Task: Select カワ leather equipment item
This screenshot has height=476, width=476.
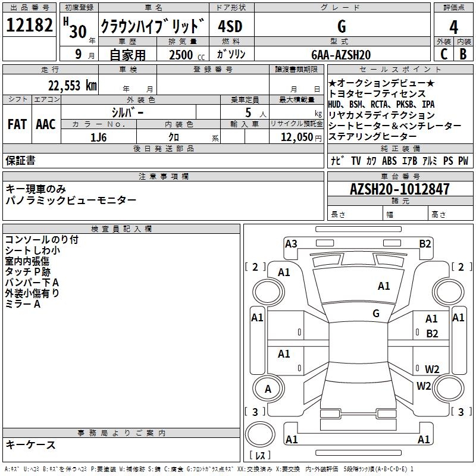Action: point(371,161)
